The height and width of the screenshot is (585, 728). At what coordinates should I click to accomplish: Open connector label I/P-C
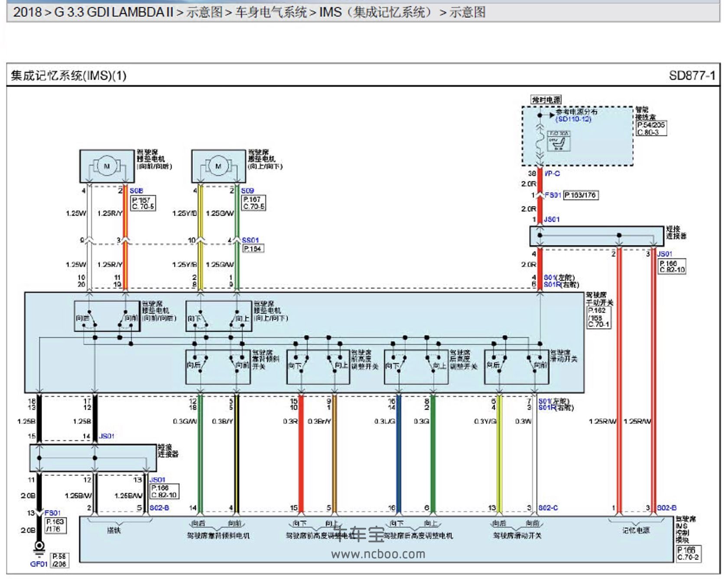(552, 173)
